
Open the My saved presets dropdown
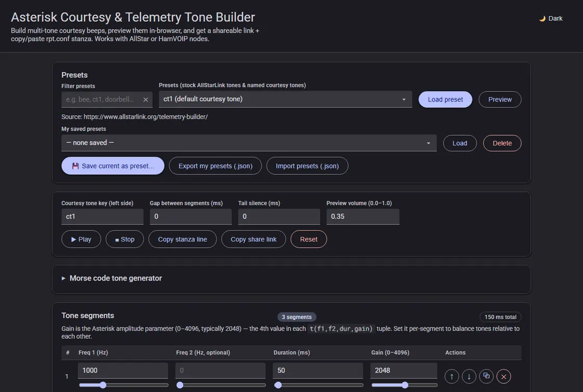249,143
